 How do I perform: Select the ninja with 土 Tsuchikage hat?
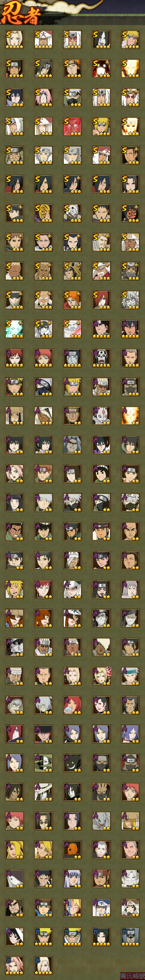[130, 907]
